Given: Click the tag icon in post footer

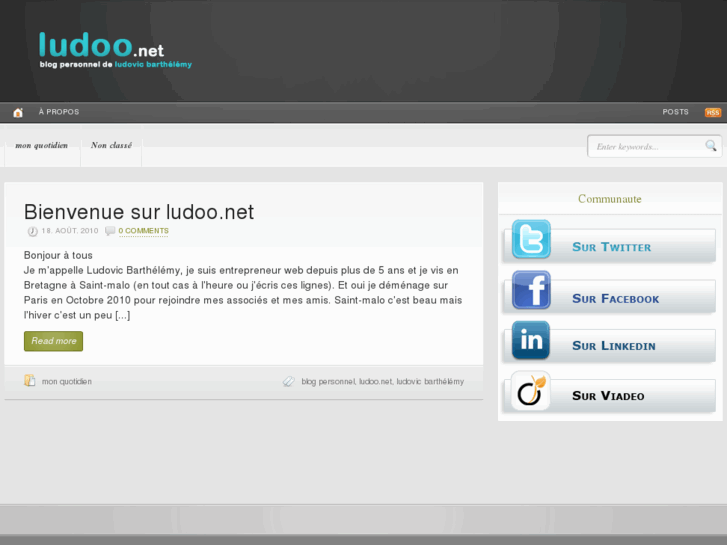Looking at the screenshot, I should pos(288,381).
